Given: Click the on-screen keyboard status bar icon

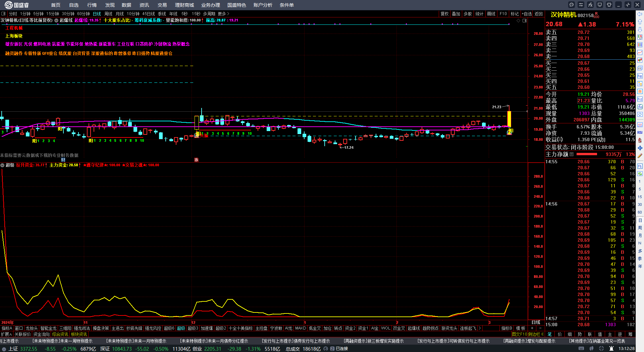Looking at the screenshot, I should click(x=581, y=349).
